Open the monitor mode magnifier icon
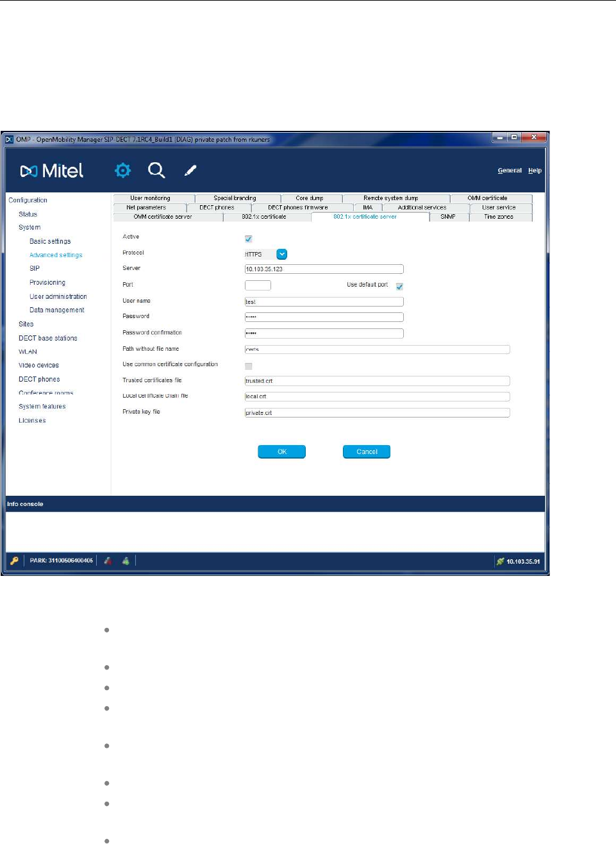The image size is (616, 844). pyautogui.click(x=156, y=170)
